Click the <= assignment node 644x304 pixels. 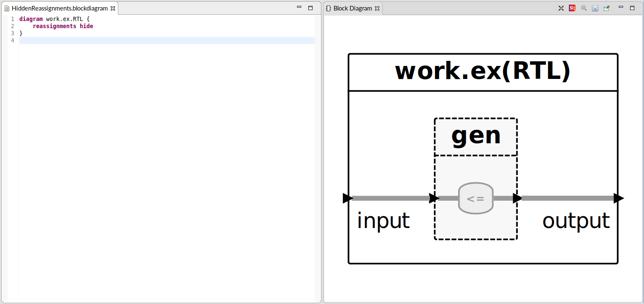pos(476,198)
